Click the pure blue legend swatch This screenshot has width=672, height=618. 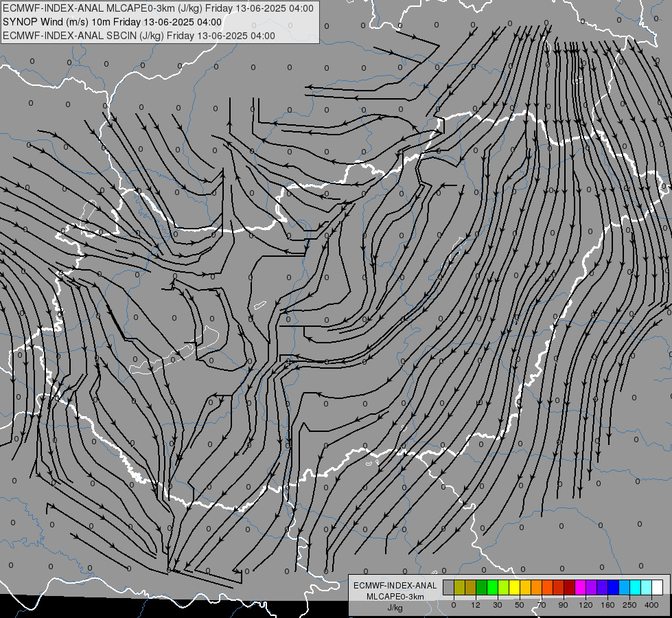(x=614, y=587)
